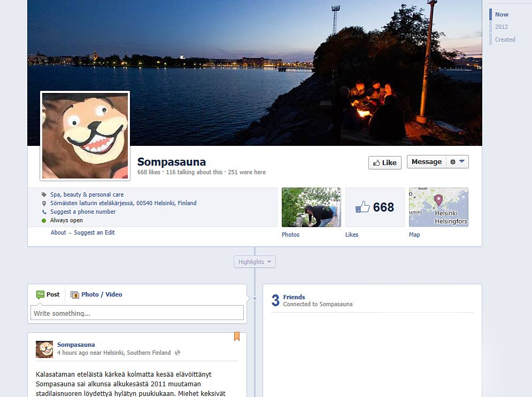
Task: Click the Photo / Video camera icon
Action: 75,294
